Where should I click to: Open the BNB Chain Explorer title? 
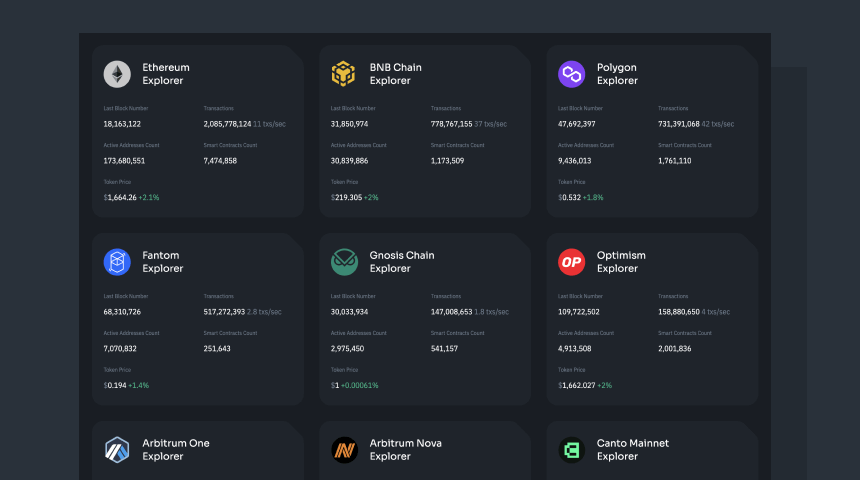point(395,74)
